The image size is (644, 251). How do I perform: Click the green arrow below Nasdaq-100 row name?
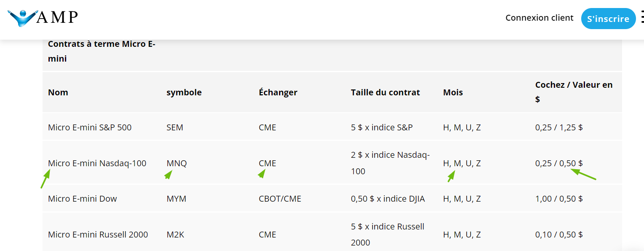45,178
